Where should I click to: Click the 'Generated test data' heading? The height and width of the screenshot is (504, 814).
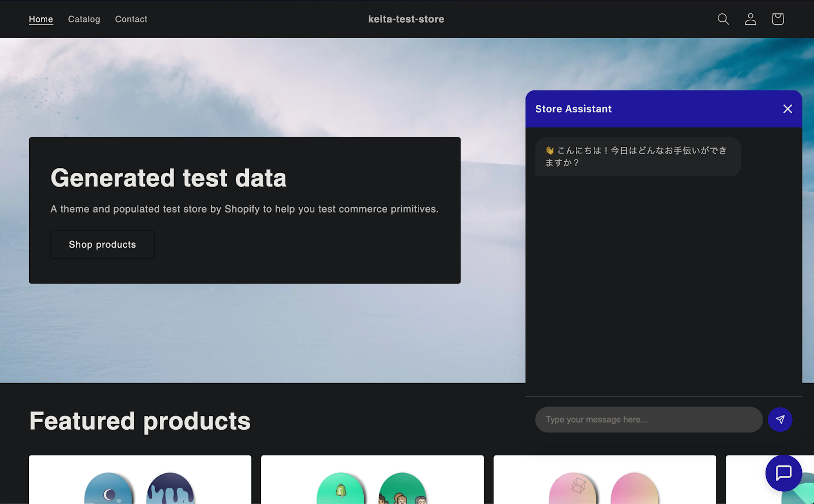pos(168,178)
